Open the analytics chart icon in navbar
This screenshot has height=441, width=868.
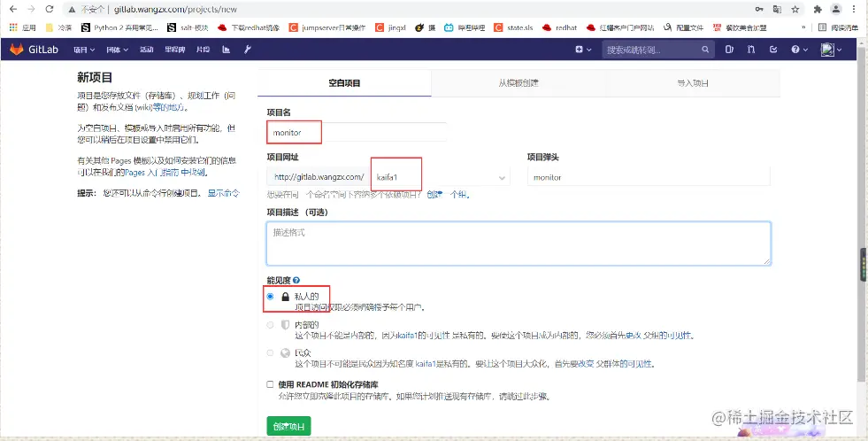pyautogui.click(x=226, y=50)
